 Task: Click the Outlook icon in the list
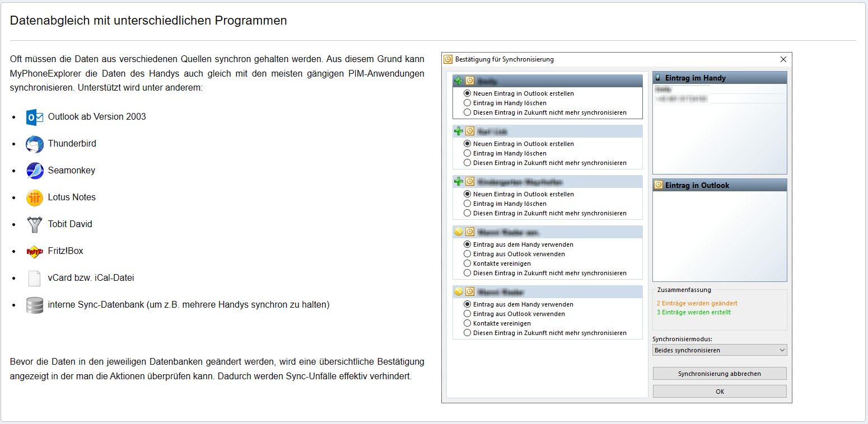point(35,117)
